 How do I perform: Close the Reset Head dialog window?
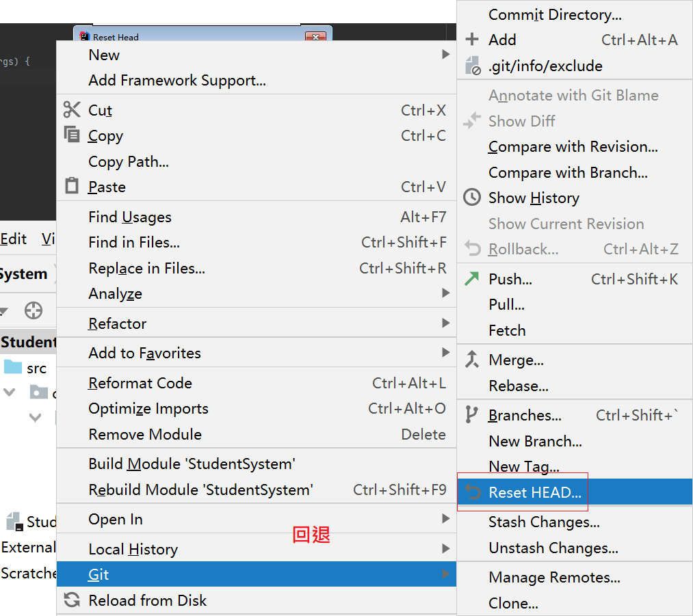(315, 37)
